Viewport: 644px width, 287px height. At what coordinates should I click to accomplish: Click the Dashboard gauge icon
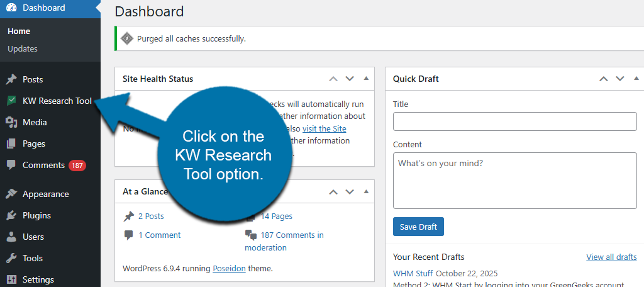coord(11,8)
